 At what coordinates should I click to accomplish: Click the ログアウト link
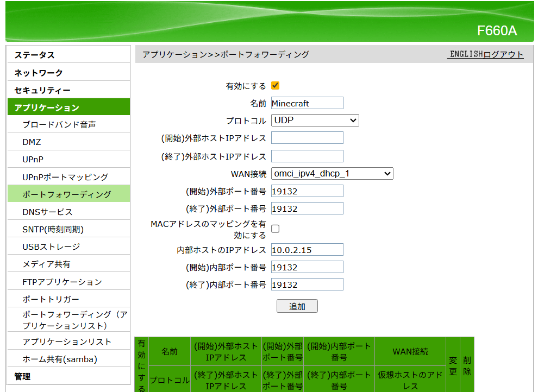click(x=504, y=54)
